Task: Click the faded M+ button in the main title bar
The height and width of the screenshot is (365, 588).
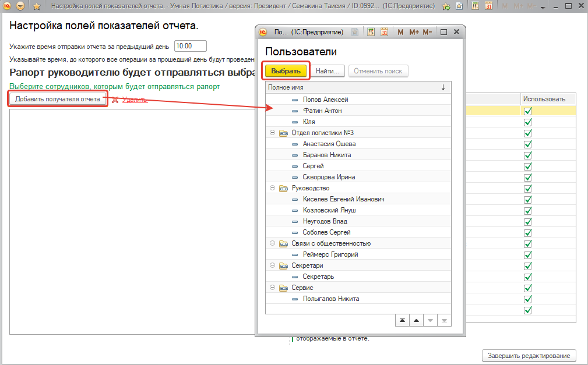Action: 518,6
